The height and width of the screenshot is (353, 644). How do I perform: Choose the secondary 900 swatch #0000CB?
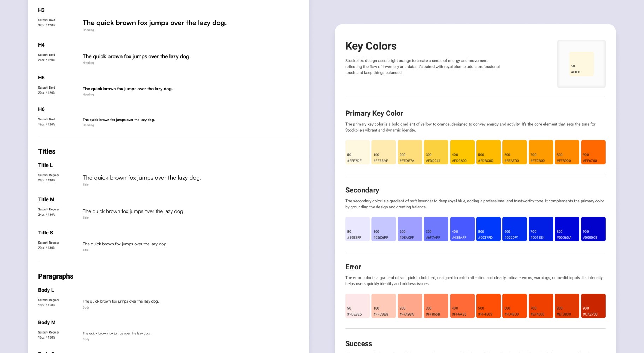point(593,229)
